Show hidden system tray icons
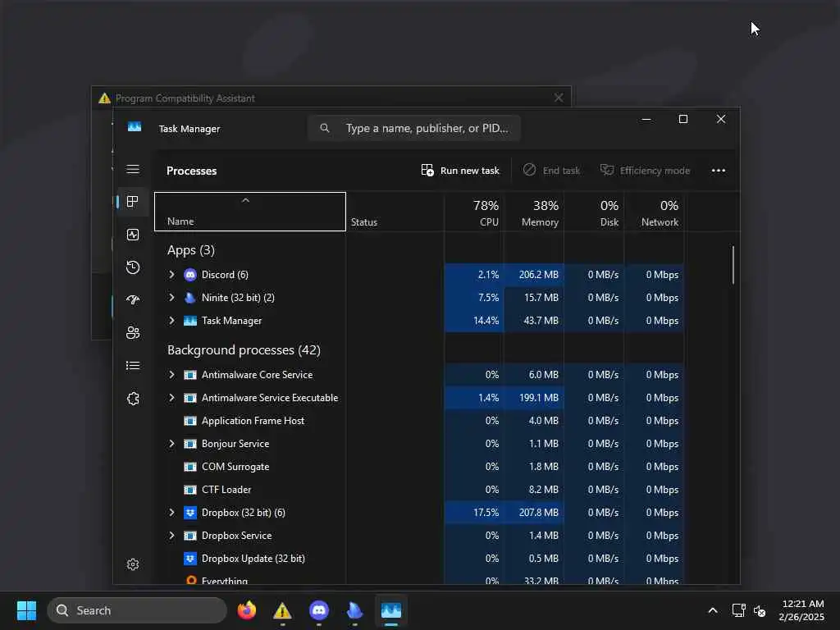Viewport: 840px width, 630px height. coord(713,610)
